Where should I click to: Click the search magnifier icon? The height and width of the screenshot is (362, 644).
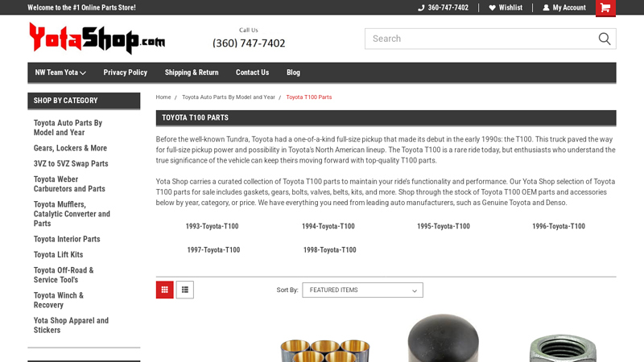605,39
